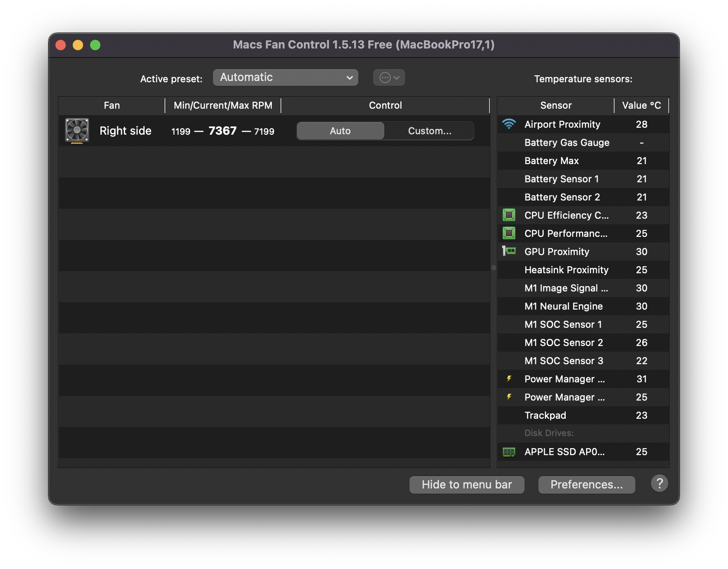
Task: Select the M1 SOC Sensor 1 row
Action: coord(583,324)
